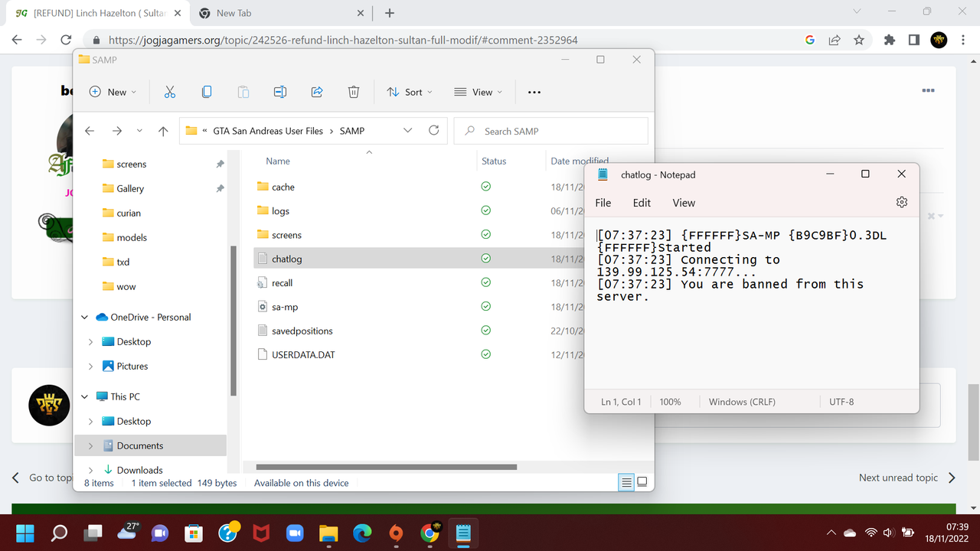Open a new Chrome tab with plus
Screen dimensions: 980x551
(390, 13)
